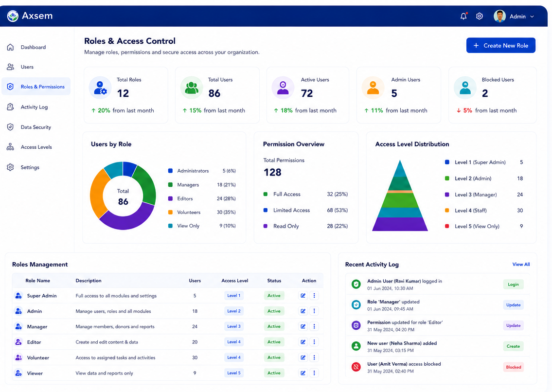Click the Blocked Users teal icon
Viewport: 552px width, 392px height.
tap(465, 88)
